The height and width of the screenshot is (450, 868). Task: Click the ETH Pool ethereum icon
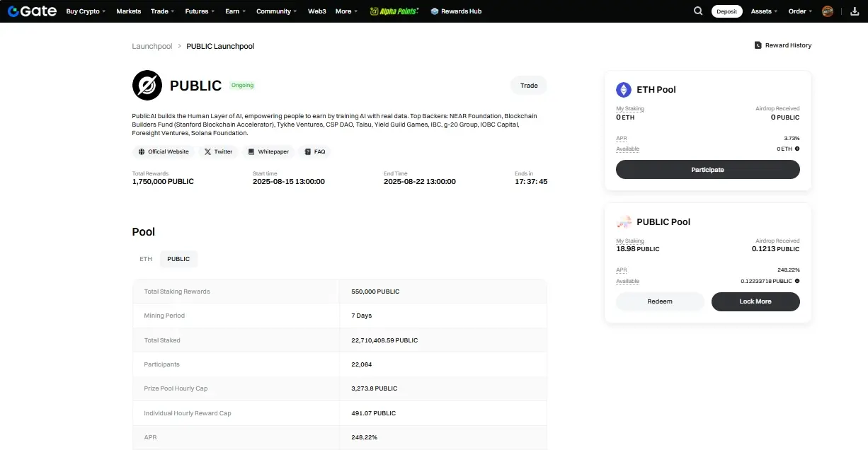point(624,90)
